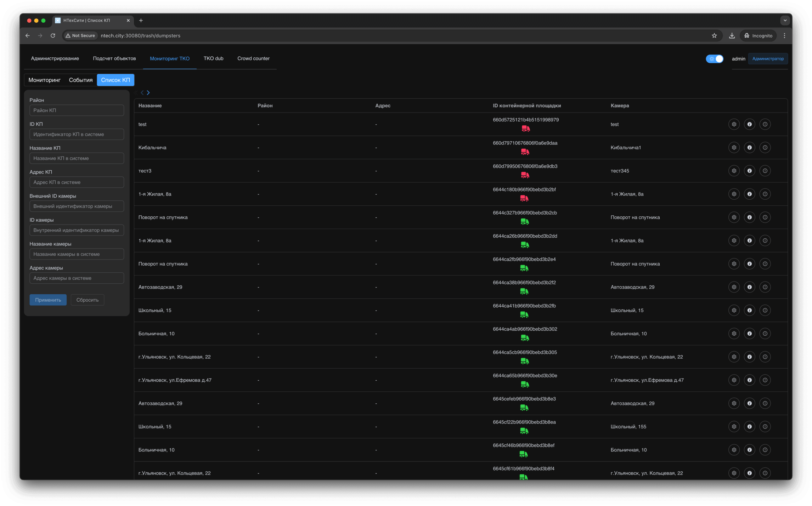
Task: Go to next page with right chevron
Action: [x=148, y=93]
